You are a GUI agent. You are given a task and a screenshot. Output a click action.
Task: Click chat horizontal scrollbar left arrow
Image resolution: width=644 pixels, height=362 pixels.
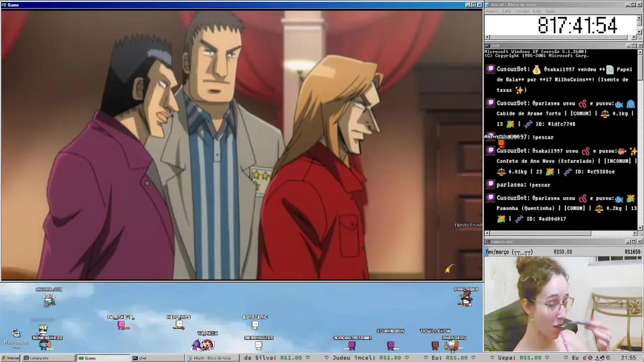487,233
